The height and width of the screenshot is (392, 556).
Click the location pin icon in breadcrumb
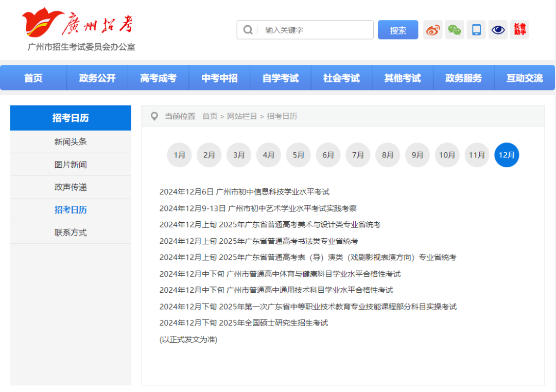point(154,116)
